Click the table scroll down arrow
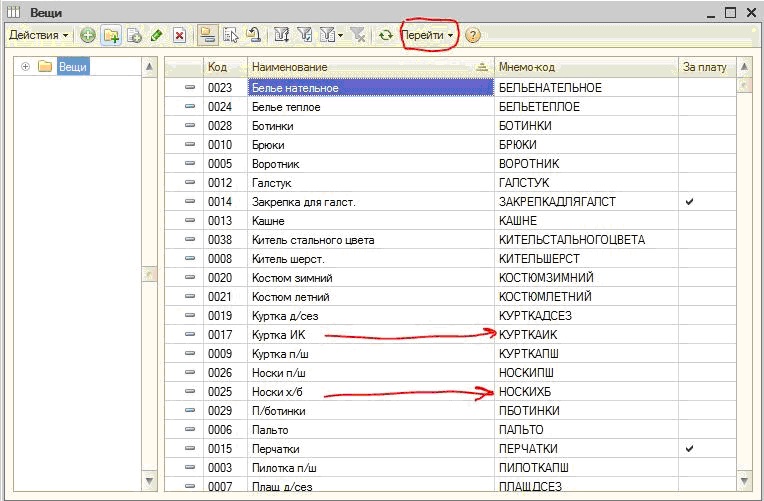Image resolution: width=764 pixels, height=501 pixels. (x=744, y=481)
